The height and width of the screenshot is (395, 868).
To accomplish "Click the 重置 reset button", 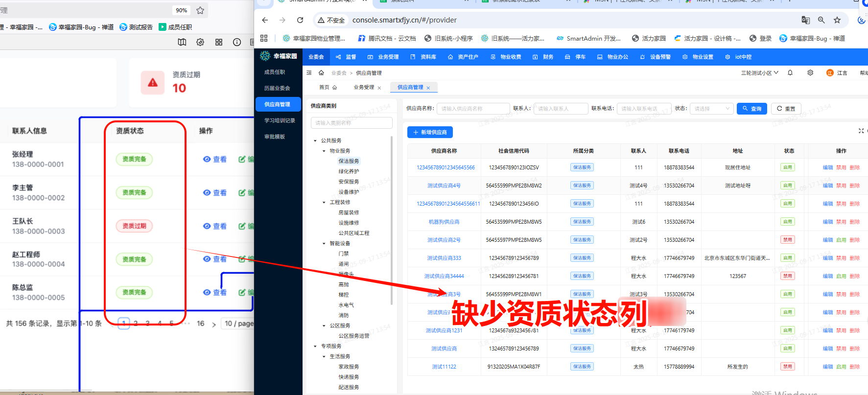I will click(786, 109).
